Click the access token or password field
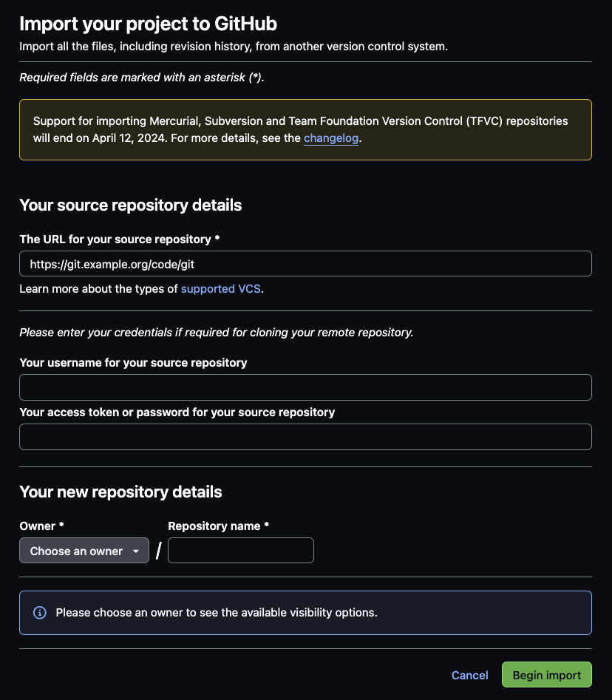Viewport: 612px width, 700px height. (305, 437)
